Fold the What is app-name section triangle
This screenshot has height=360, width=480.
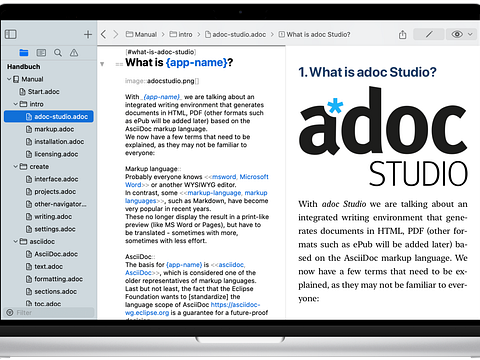click(x=102, y=64)
